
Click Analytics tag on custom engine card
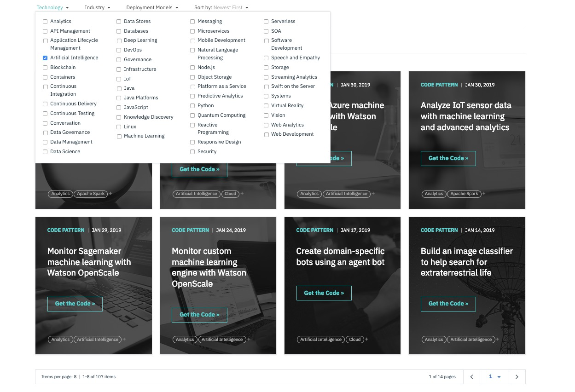tap(185, 340)
